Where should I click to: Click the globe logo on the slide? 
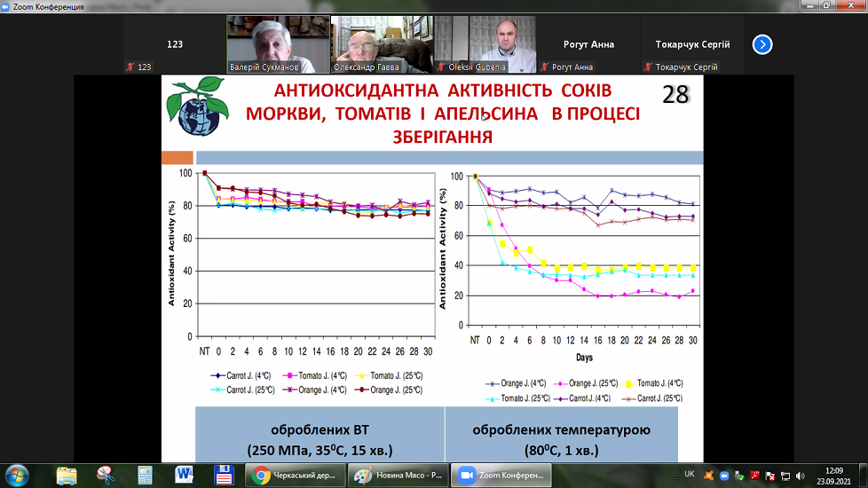tap(198, 106)
